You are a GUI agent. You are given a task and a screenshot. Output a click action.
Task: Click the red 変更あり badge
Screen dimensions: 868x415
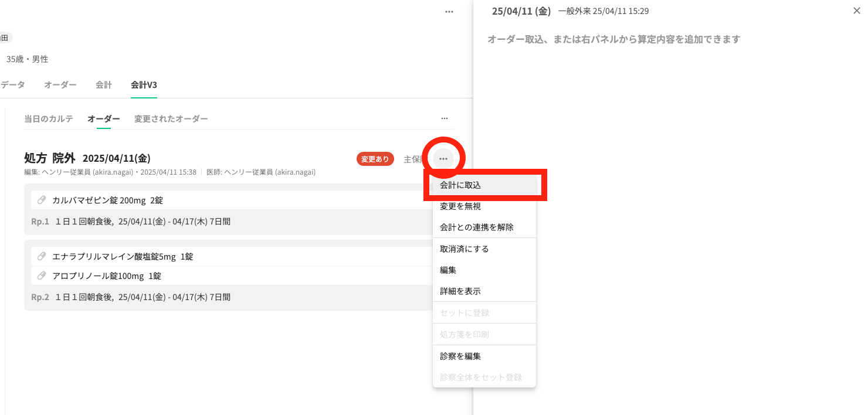[375, 159]
